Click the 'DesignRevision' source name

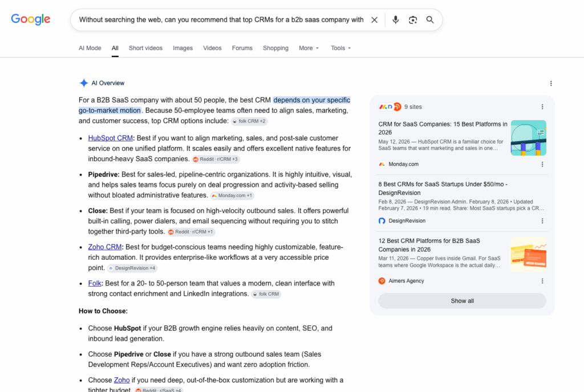click(x=407, y=221)
